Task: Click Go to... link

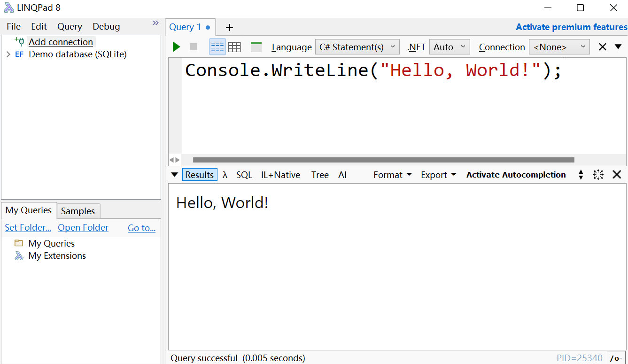Action: pos(141,228)
